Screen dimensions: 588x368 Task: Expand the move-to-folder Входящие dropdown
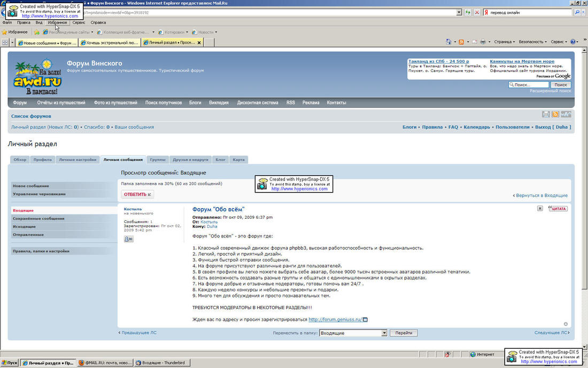tap(384, 333)
